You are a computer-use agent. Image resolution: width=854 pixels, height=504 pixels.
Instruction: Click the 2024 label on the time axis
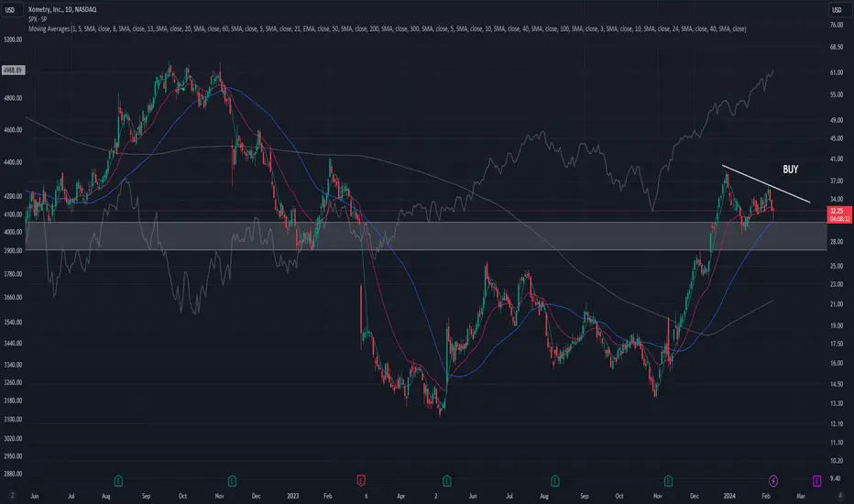pos(729,496)
